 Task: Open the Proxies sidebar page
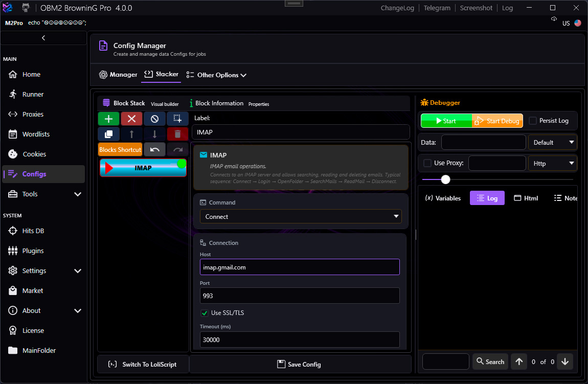coord(44,114)
